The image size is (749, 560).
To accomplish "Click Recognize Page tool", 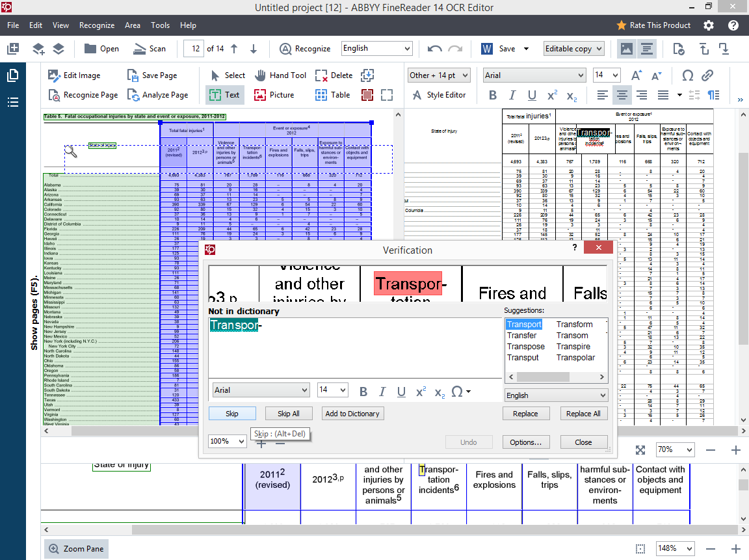I will [x=83, y=95].
